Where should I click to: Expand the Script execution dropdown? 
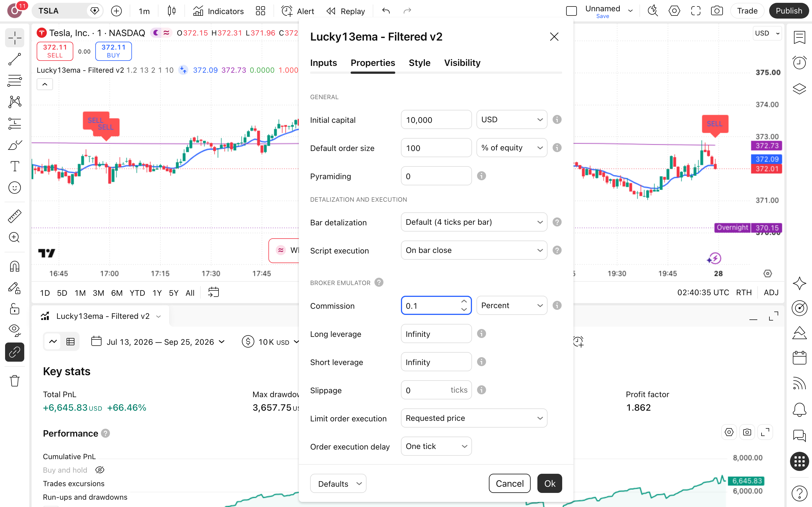(x=474, y=250)
